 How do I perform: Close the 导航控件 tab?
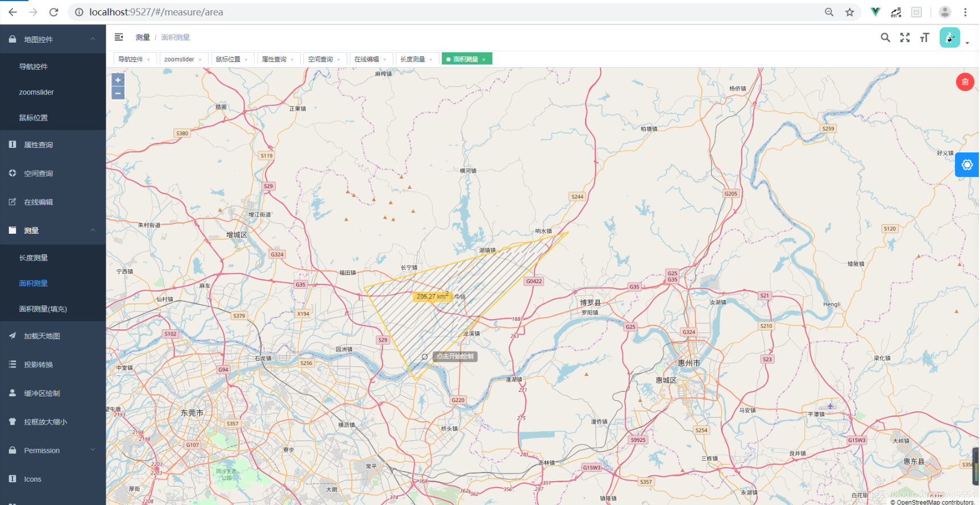[x=149, y=60]
